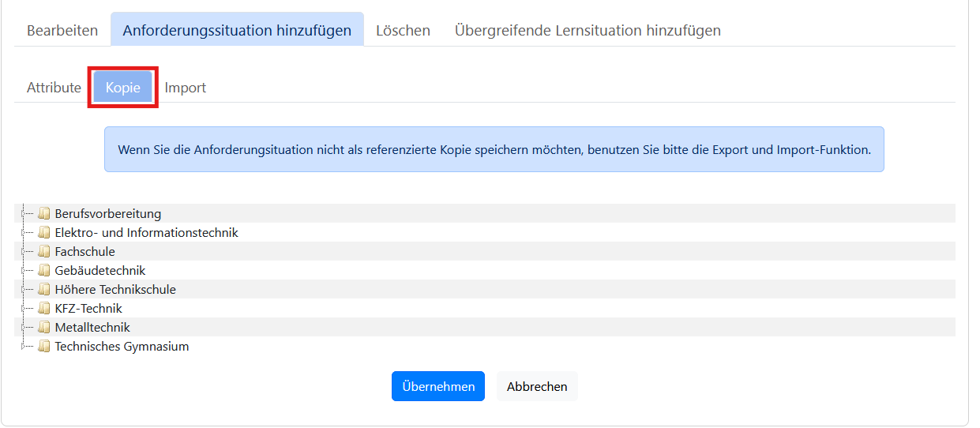
Task: Click the Fachschule folder icon
Action: point(44,251)
